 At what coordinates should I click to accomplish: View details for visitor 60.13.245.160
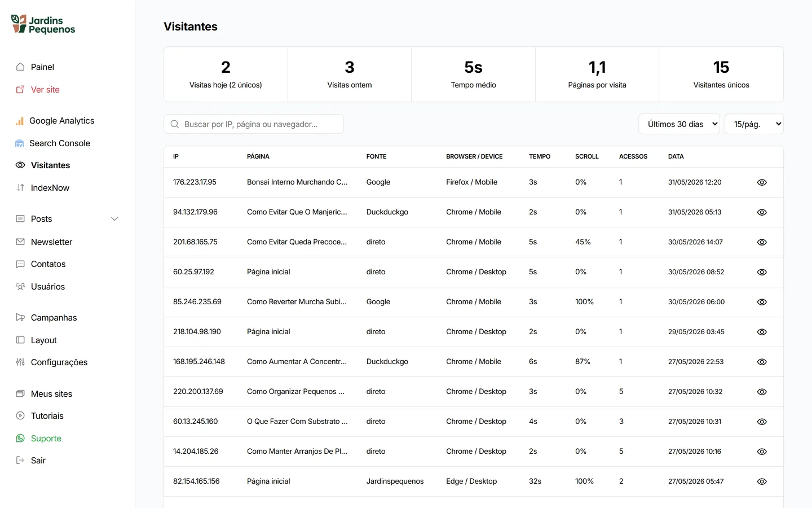762,422
